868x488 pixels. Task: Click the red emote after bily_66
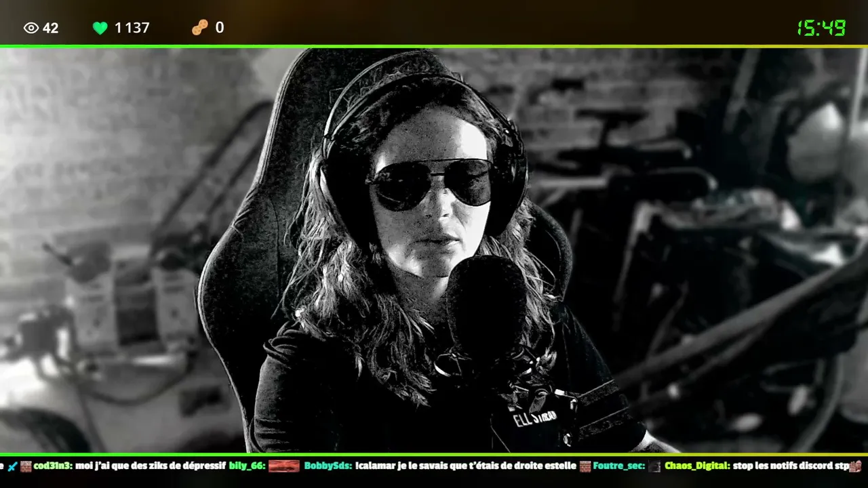284,466
